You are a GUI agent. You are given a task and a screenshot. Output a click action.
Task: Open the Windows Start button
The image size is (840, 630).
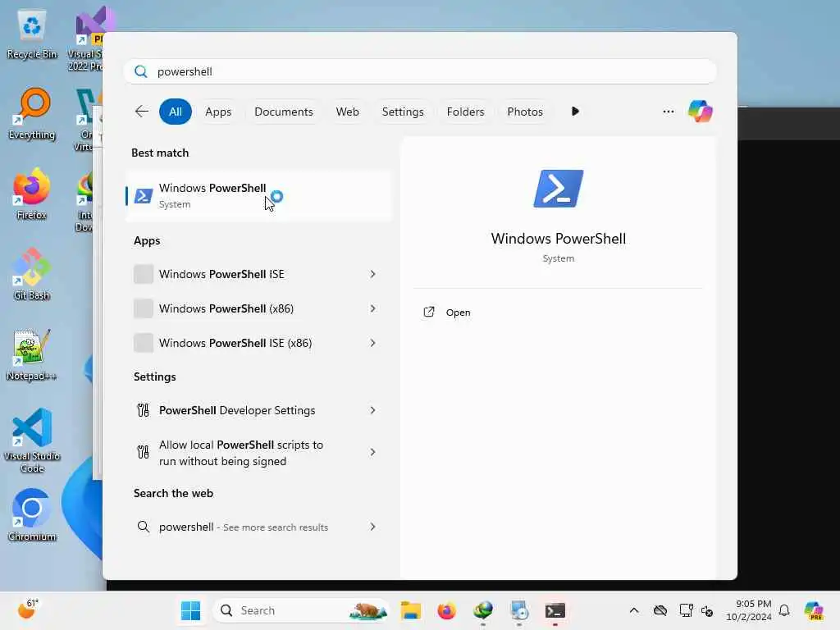click(190, 610)
